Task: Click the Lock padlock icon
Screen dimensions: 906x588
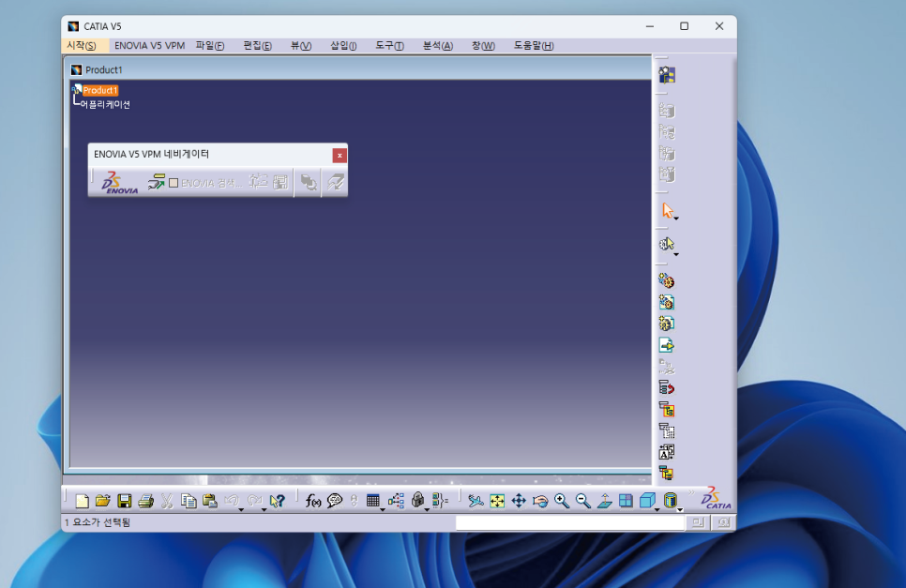Action: (417, 500)
